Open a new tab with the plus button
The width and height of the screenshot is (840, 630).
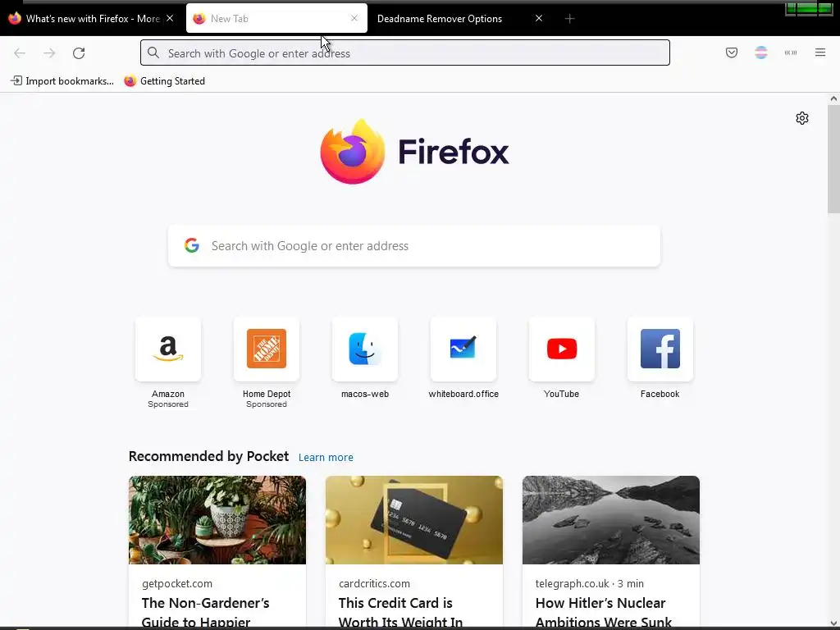[569, 19]
